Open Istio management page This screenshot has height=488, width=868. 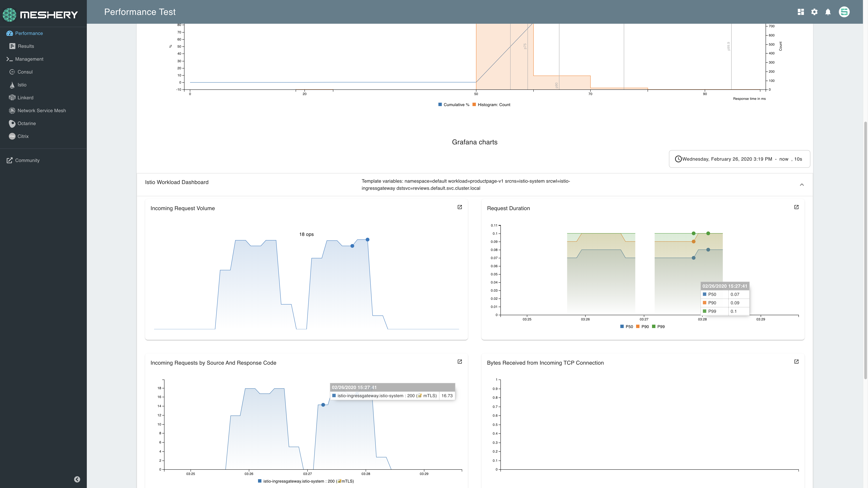coord(22,85)
